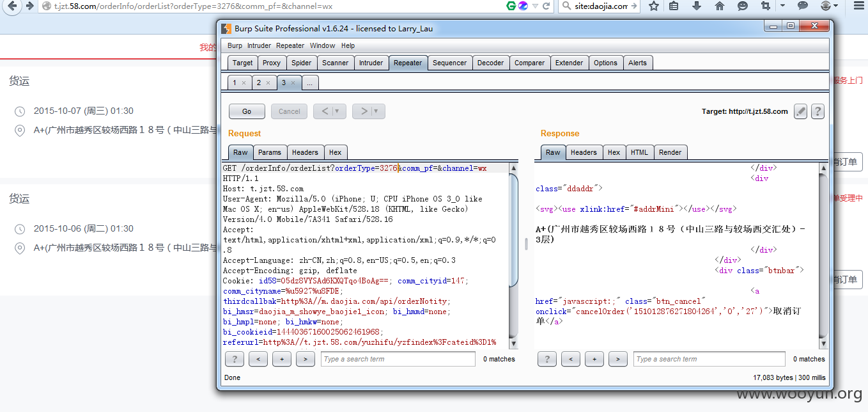Open the new Repeater tab '...' button
Viewport: 868px width, 412px height.
point(309,83)
